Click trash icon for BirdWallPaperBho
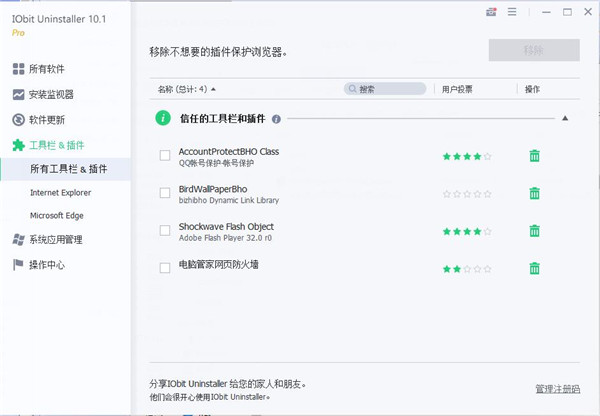Viewport: 600px width, 416px height. pos(535,193)
